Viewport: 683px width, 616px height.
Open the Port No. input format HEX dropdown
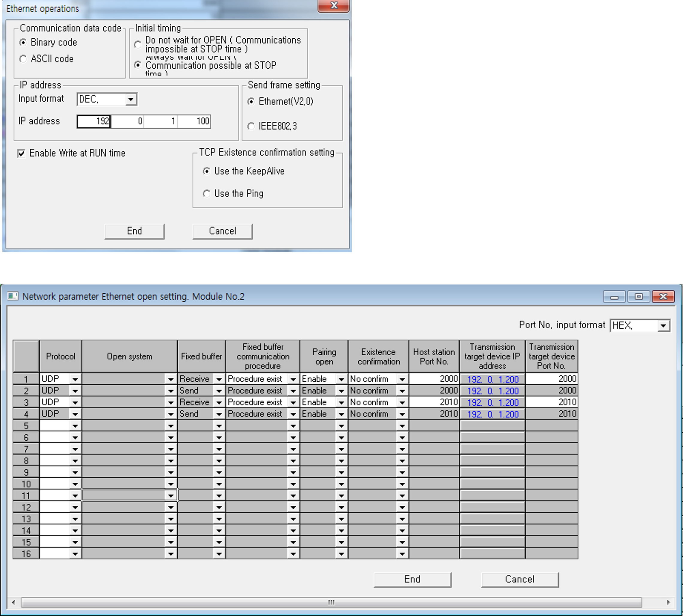tap(663, 326)
